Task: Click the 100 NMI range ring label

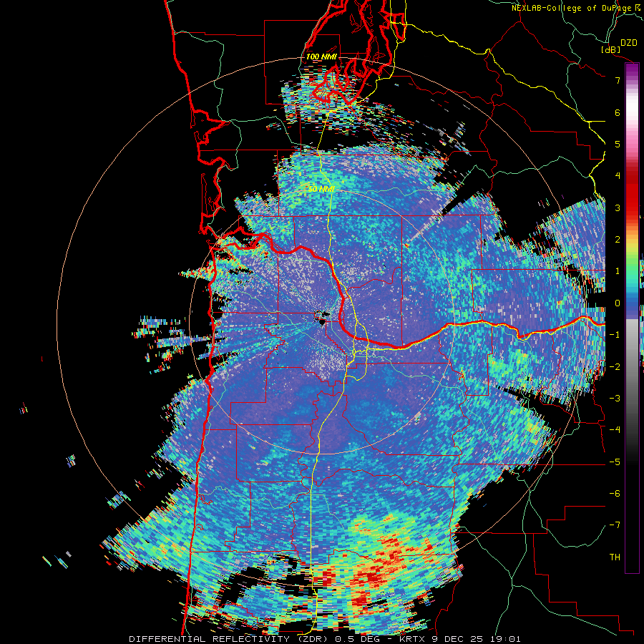Action: [x=321, y=57]
